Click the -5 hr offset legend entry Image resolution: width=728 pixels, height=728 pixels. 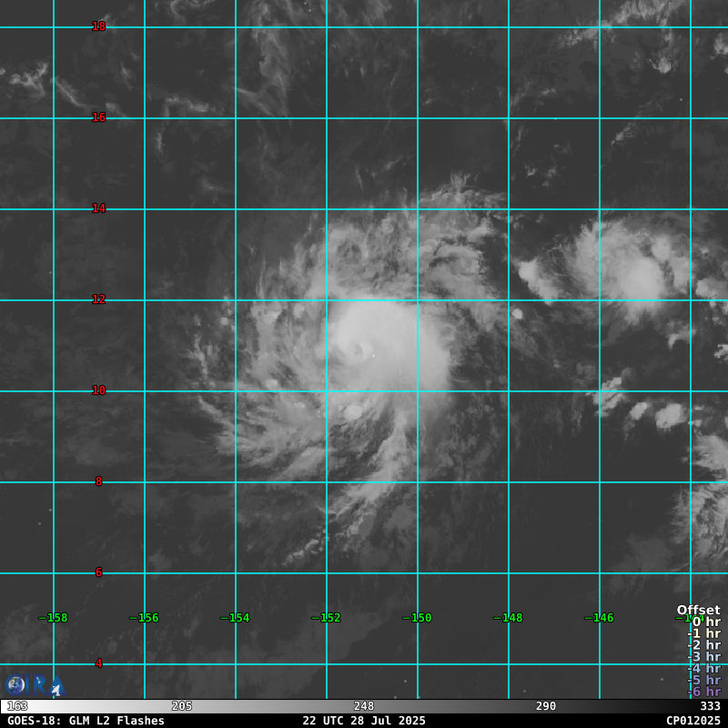coord(703,680)
